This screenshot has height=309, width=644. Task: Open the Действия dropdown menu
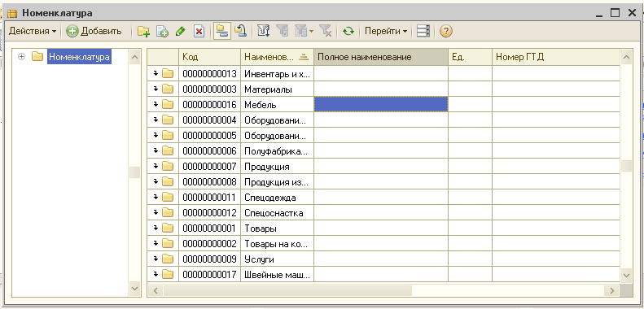(x=33, y=31)
